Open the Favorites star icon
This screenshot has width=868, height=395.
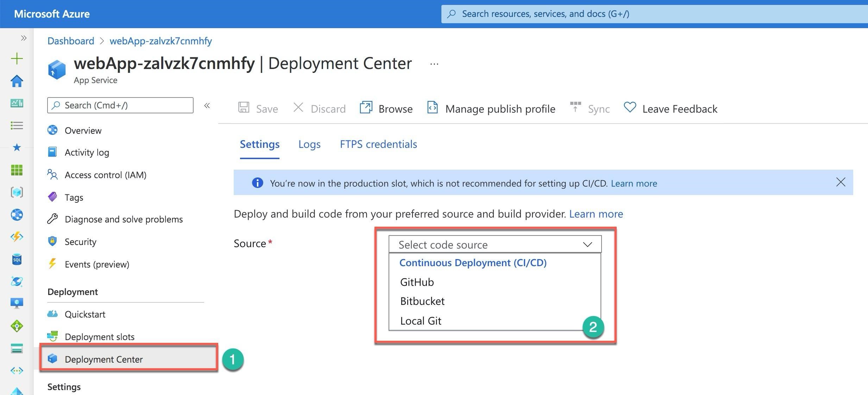(17, 148)
